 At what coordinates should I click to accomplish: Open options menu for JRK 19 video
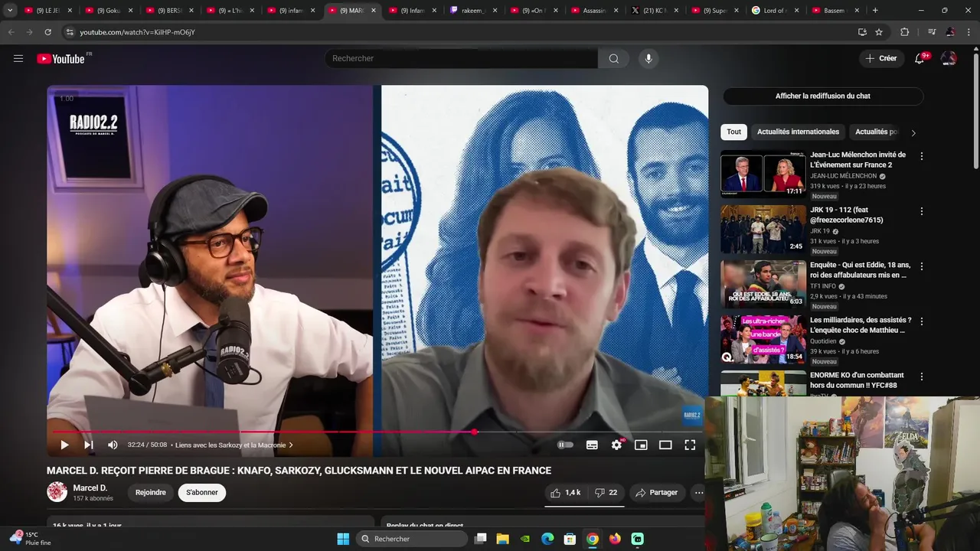(x=922, y=211)
